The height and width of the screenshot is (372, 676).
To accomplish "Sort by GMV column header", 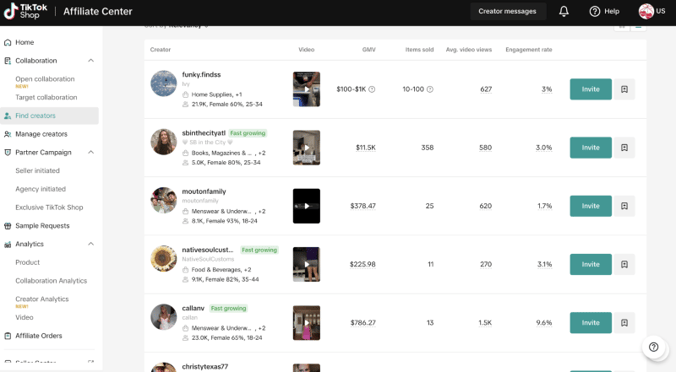I will [369, 50].
